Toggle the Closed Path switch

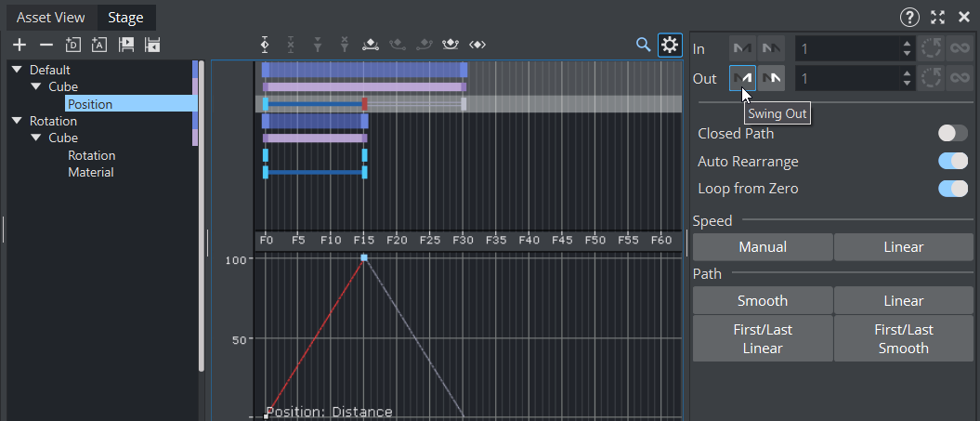pyautogui.click(x=952, y=133)
